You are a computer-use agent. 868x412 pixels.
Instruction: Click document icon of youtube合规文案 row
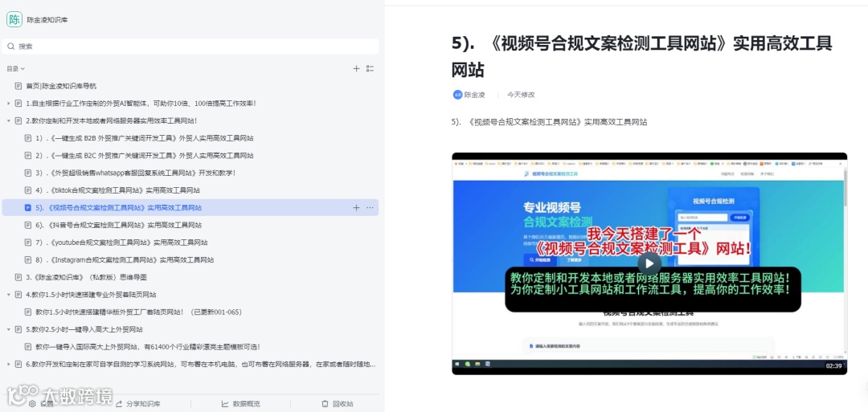pos(27,243)
